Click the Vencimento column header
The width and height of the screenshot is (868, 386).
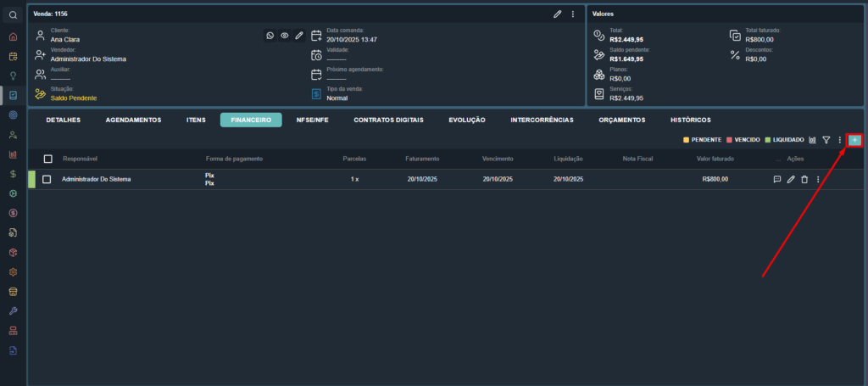tap(498, 159)
